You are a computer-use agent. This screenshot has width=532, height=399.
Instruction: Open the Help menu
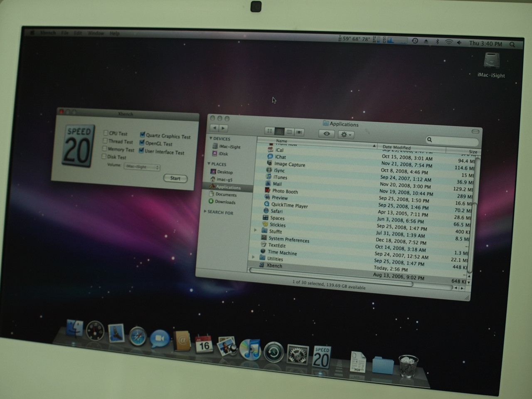[114, 33]
